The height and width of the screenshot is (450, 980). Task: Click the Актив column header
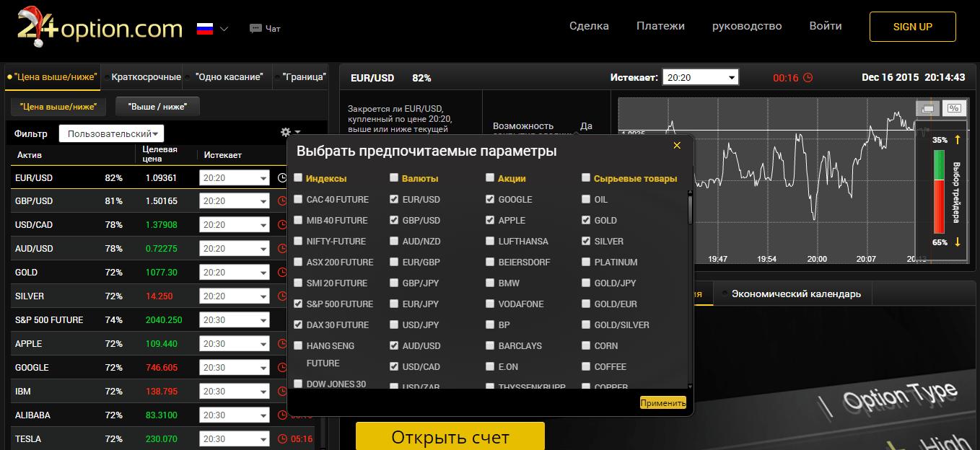click(x=30, y=155)
